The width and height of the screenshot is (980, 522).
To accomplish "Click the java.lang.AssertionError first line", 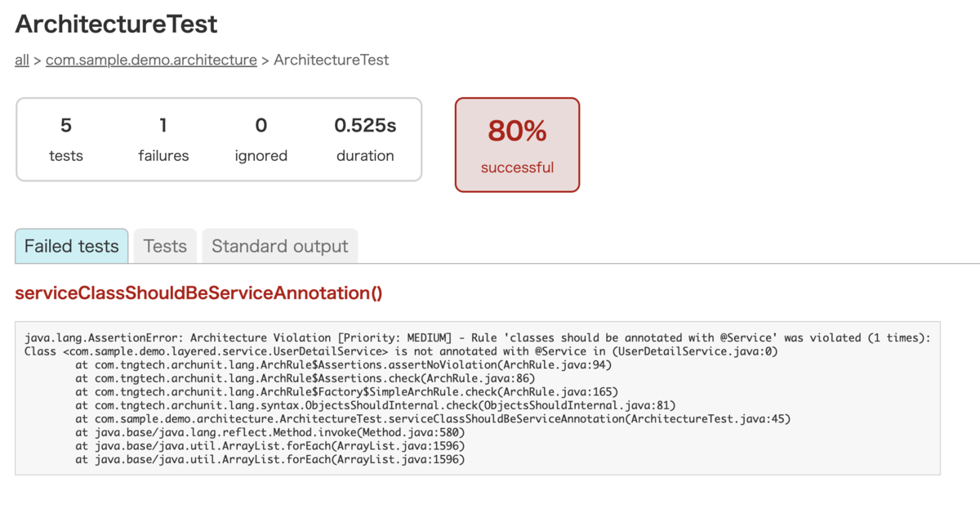I will 478,338.
